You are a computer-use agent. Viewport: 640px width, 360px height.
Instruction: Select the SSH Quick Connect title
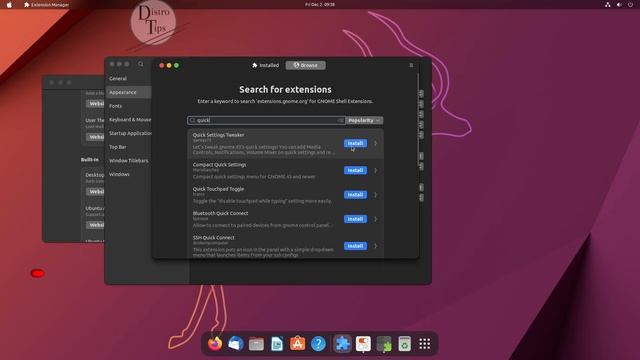(213, 238)
